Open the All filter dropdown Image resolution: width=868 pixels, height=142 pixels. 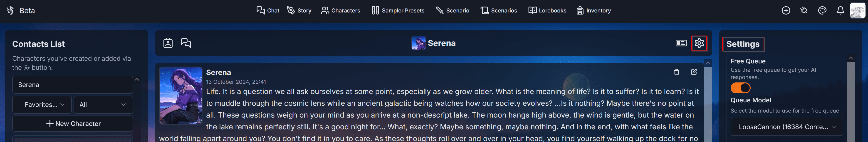tap(103, 105)
